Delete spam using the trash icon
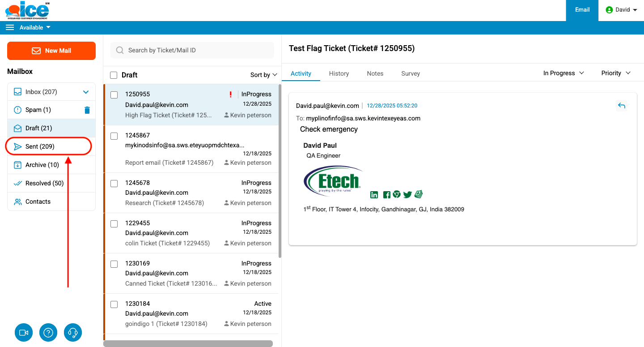This screenshot has width=644, height=347. (x=87, y=110)
